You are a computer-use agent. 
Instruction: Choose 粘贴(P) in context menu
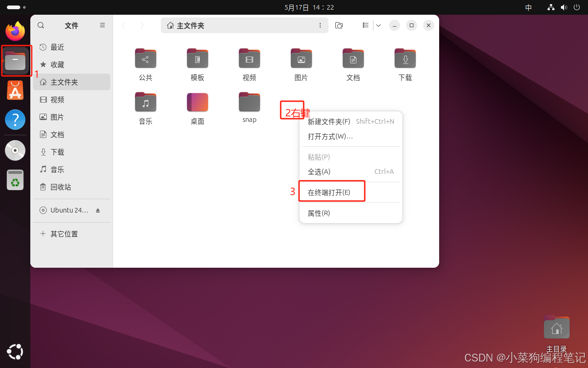[351, 157]
